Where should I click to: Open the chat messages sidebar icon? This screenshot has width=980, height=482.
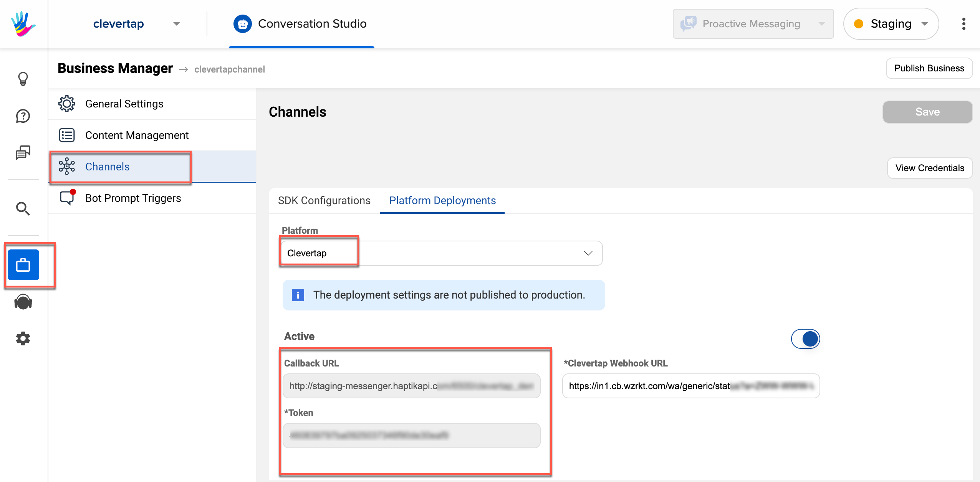(x=23, y=152)
